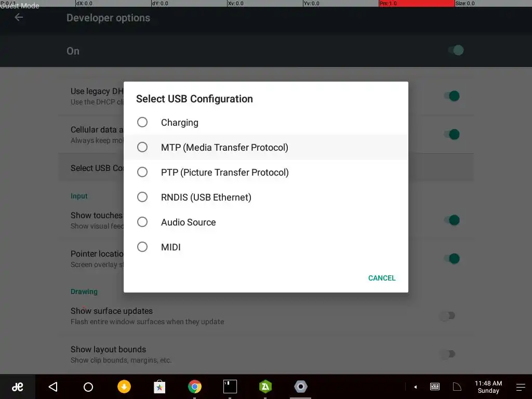Enable Show layout bounds switch
This screenshot has height=399, width=532.
pyautogui.click(x=447, y=354)
